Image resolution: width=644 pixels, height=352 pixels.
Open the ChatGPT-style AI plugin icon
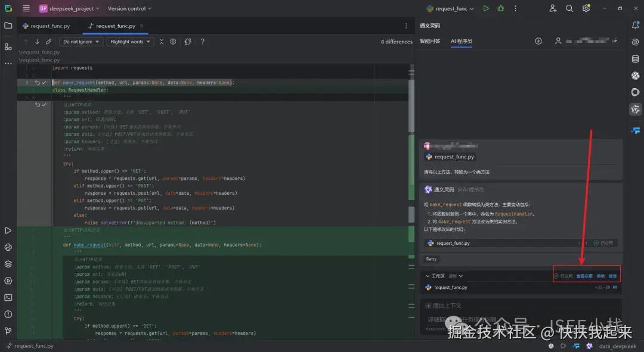point(636,76)
